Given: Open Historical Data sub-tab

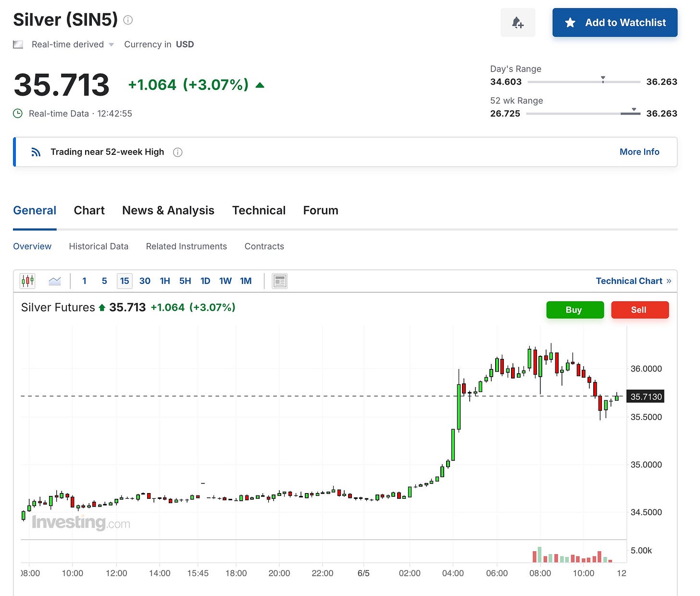Looking at the screenshot, I should pos(99,246).
